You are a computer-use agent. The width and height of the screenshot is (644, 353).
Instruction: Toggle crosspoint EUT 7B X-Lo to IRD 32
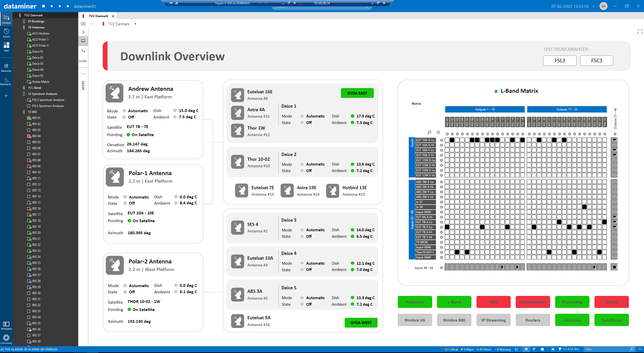click(x=605, y=222)
